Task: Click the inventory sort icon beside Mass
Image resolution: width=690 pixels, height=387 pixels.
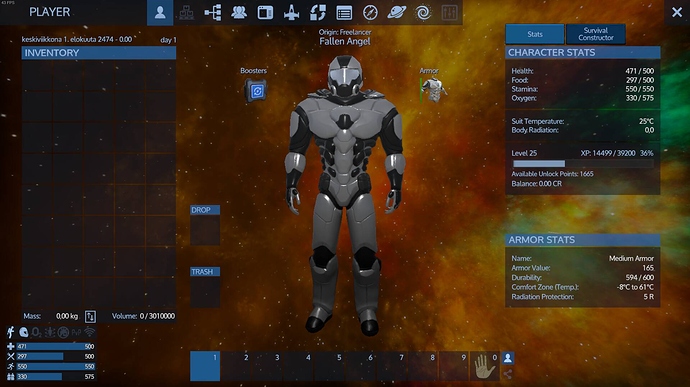Action: click(x=90, y=316)
